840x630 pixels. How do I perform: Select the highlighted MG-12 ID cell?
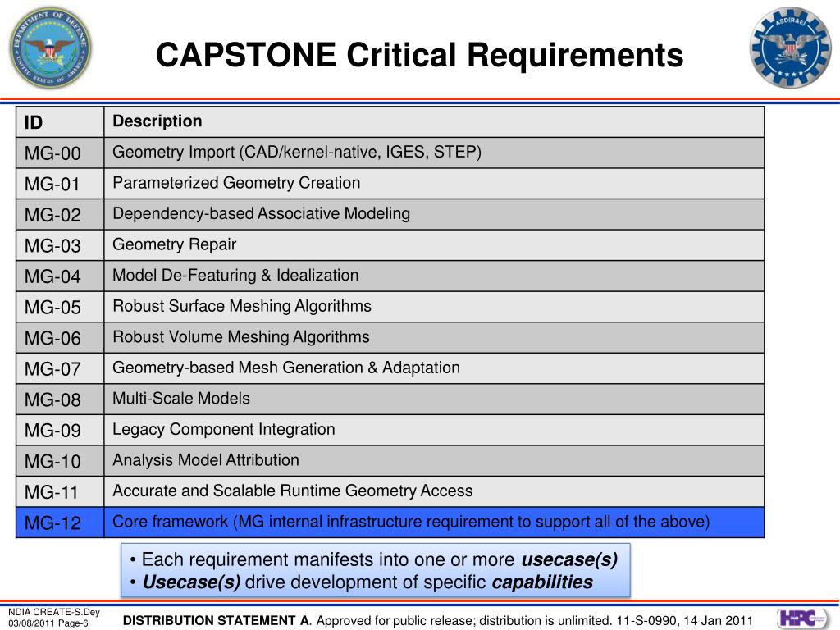(x=60, y=523)
